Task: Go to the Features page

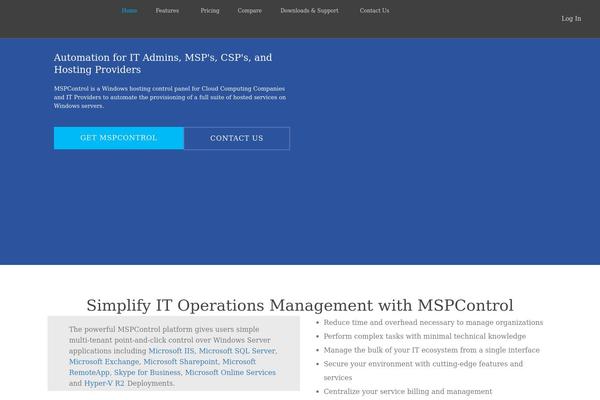Action: [167, 11]
